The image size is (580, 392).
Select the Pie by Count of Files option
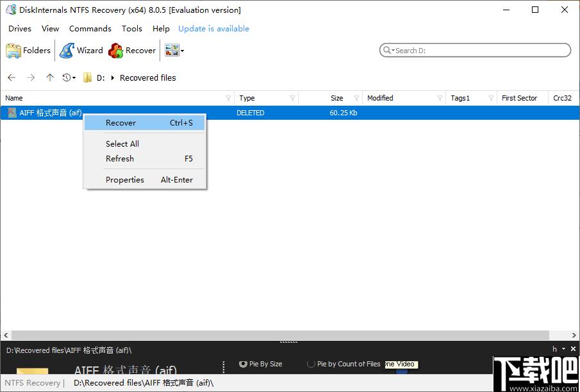[x=311, y=364]
